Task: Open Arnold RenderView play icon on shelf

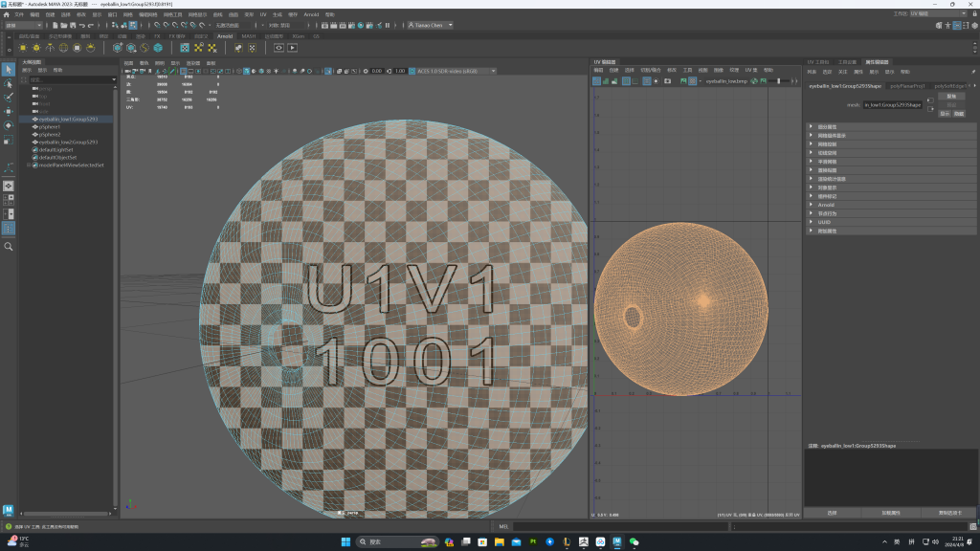Action: [293, 48]
